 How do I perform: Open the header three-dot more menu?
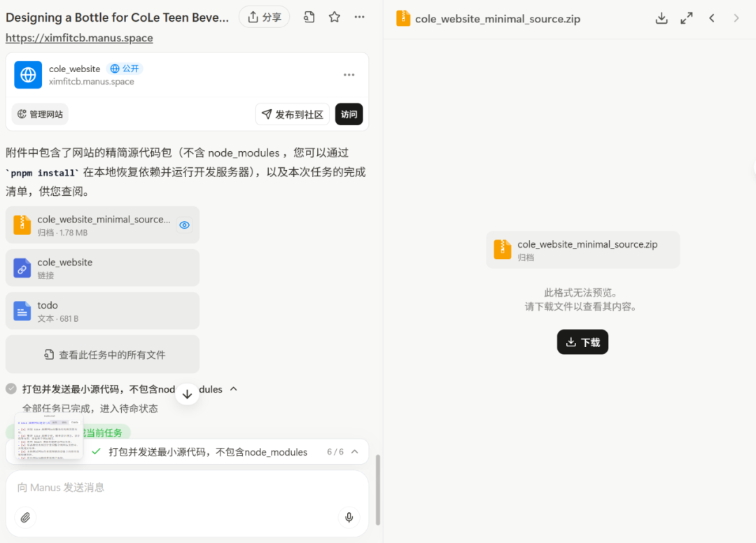(x=359, y=17)
